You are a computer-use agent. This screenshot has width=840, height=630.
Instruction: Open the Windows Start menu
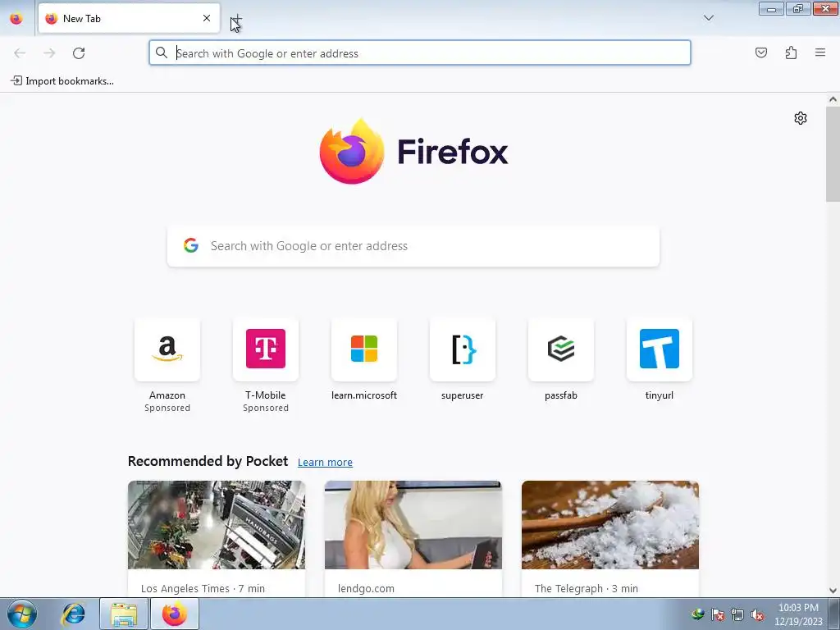[22, 614]
